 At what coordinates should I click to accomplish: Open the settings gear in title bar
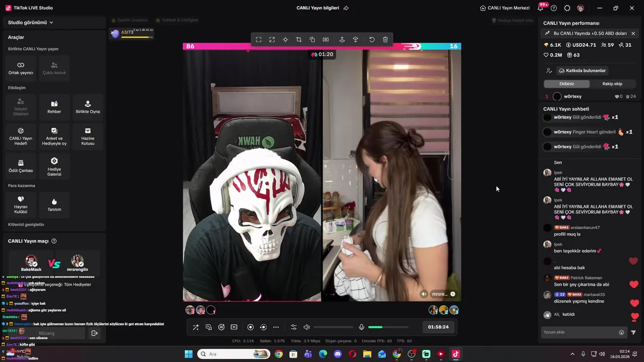point(568,8)
